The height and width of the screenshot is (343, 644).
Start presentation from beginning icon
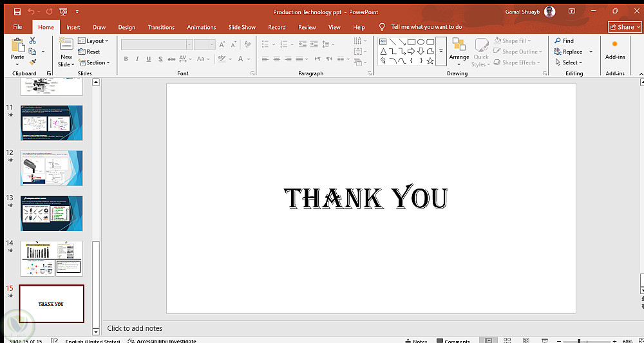click(x=63, y=12)
